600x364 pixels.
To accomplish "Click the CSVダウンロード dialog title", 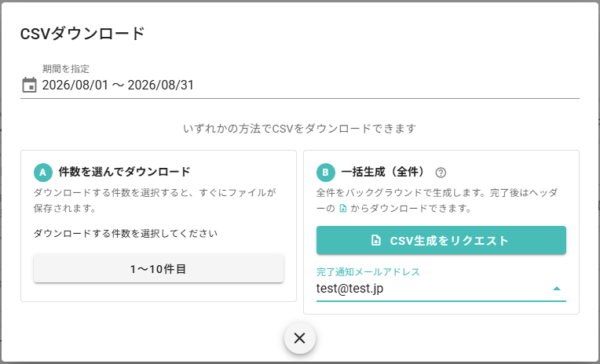I will coord(82,34).
